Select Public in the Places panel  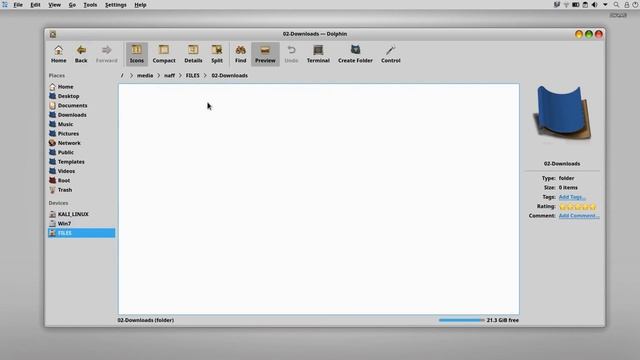point(81,152)
